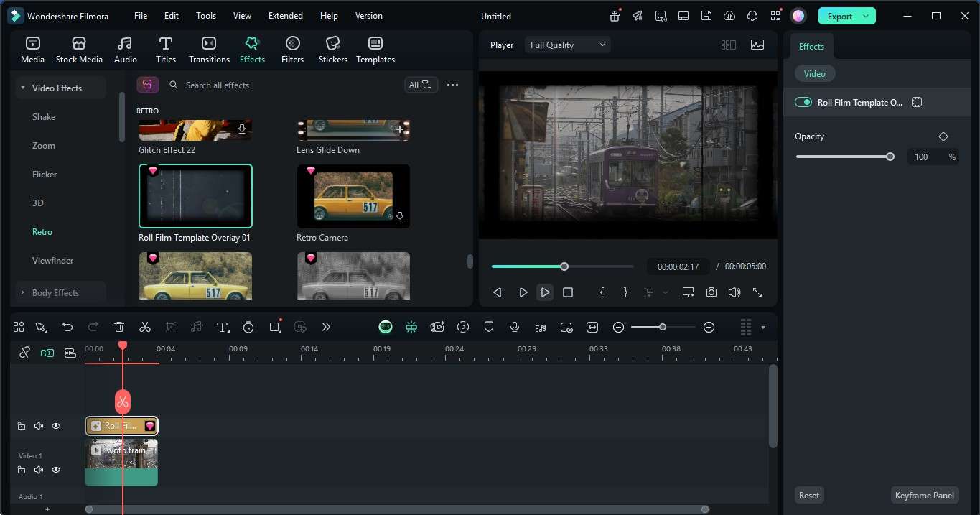
Task: Open the Extended menu
Action: click(286, 16)
